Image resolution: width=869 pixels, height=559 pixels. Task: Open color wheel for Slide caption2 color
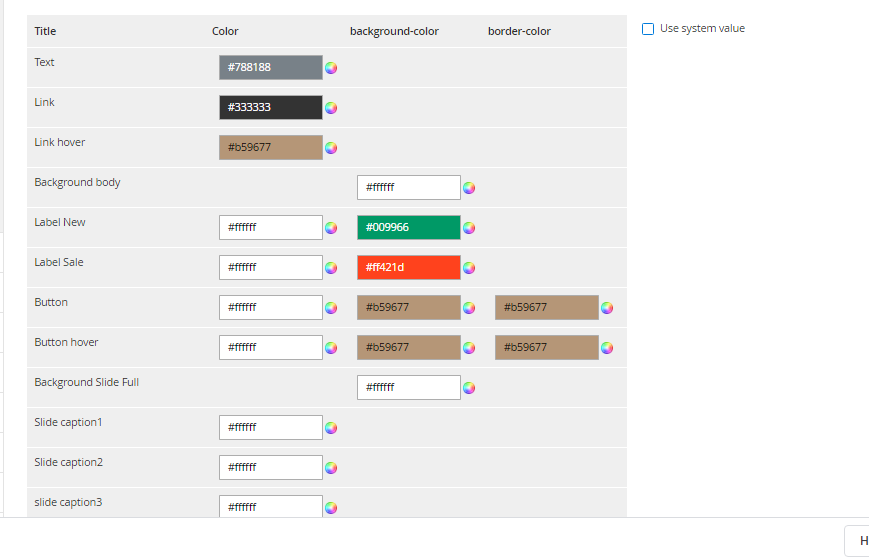point(331,468)
